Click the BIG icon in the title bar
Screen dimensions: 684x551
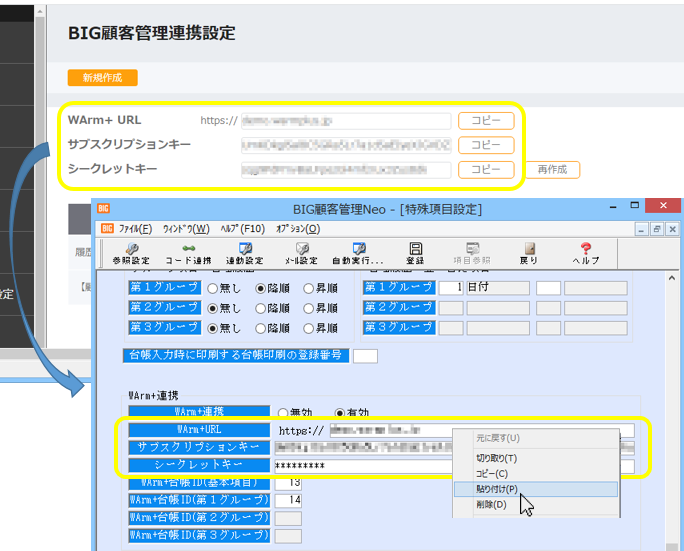point(103,209)
